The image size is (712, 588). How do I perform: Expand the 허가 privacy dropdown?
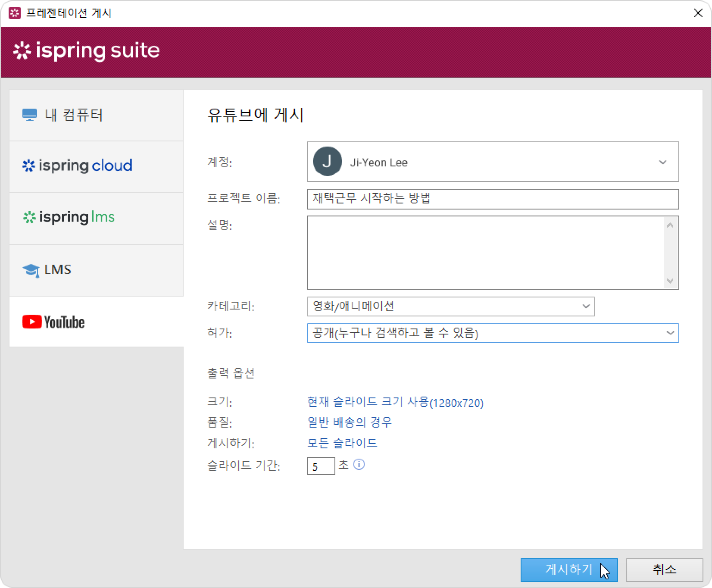click(670, 333)
